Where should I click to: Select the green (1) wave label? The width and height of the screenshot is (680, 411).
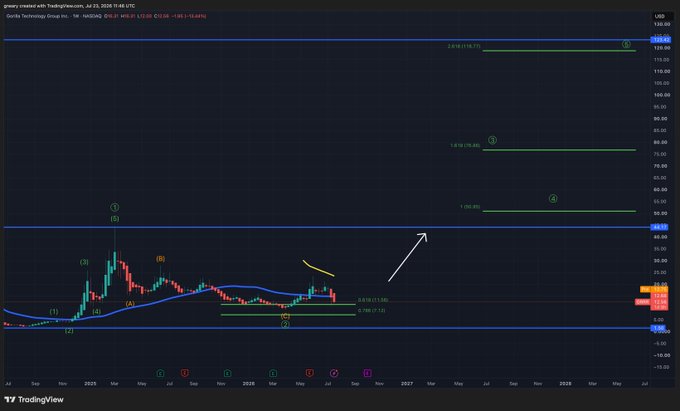54,311
